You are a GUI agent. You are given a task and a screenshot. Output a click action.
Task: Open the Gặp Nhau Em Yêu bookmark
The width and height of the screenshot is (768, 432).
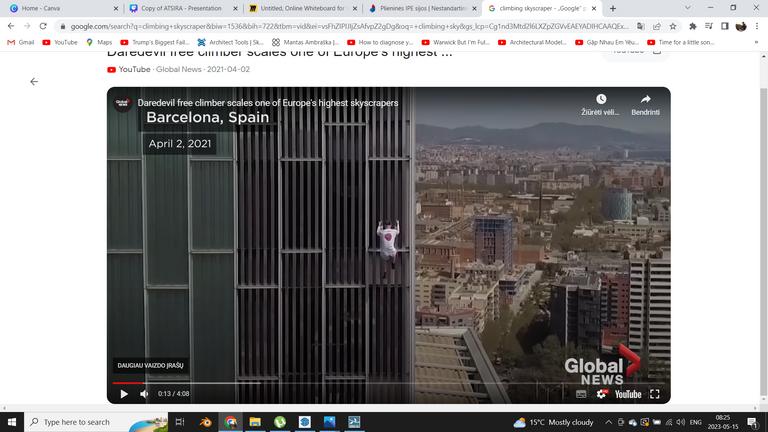(x=607, y=43)
